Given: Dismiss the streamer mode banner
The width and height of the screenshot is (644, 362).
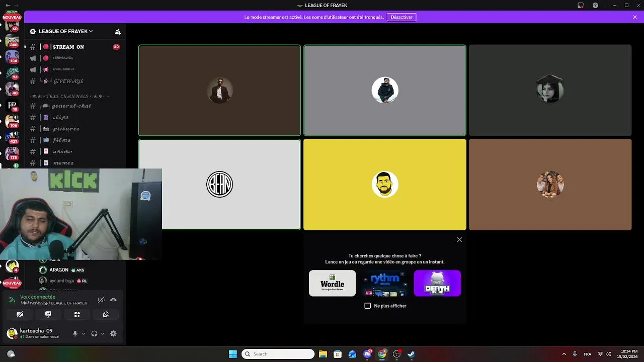Looking at the screenshot, I should pyautogui.click(x=635, y=17).
